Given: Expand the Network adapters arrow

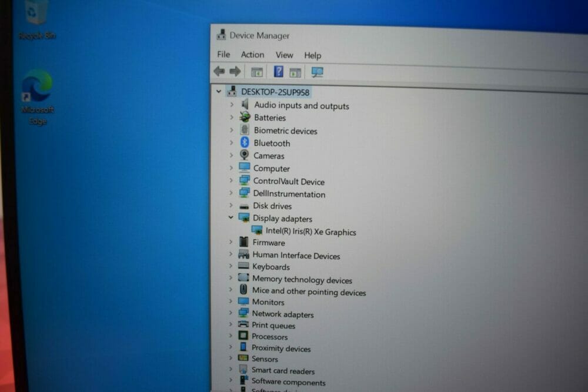Looking at the screenshot, I should tap(230, 313).
